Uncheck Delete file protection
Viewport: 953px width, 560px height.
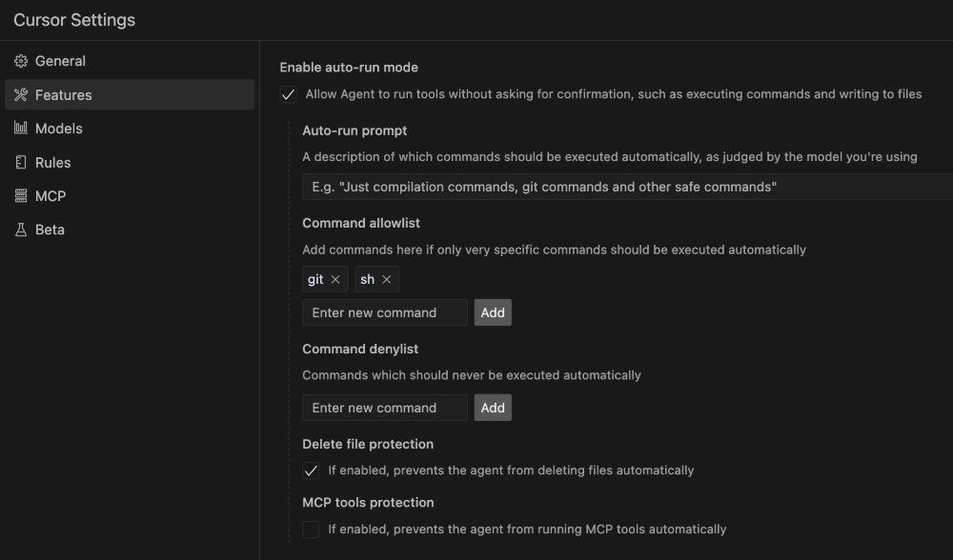tap(311, 470)
